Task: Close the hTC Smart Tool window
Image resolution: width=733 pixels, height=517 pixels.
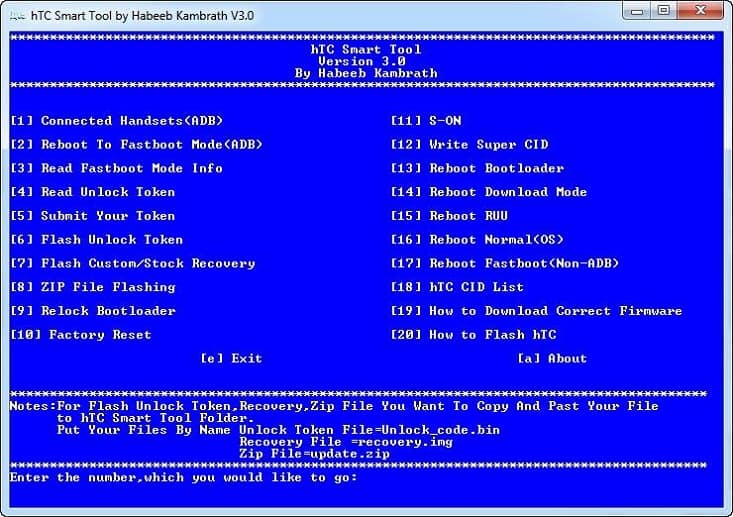Action: [701, 11]
